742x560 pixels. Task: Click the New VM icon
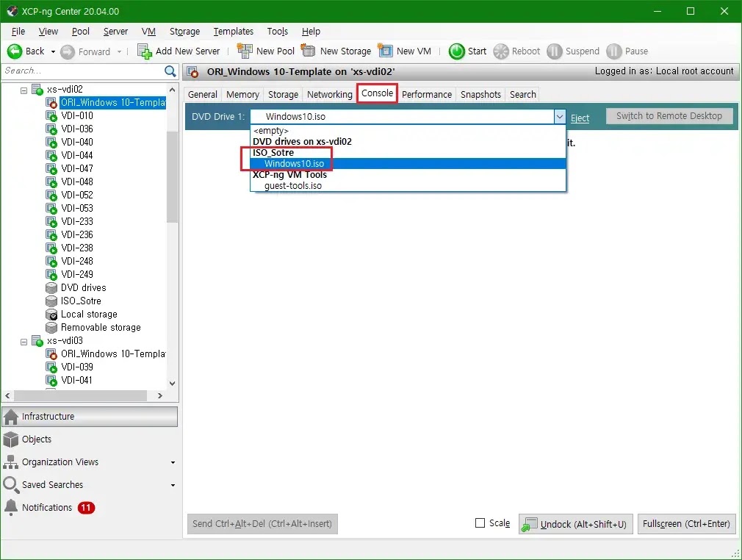point(385,50)
